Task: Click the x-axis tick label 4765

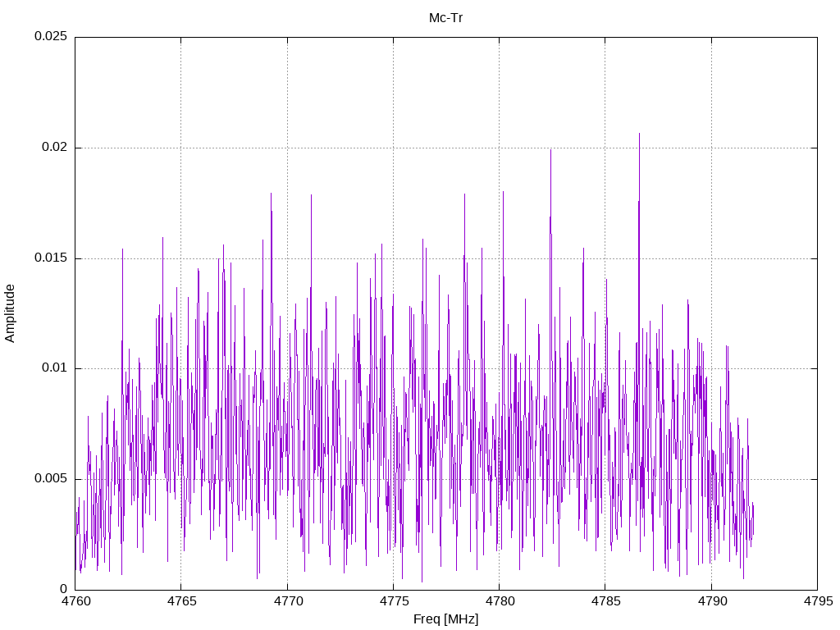Action: tap(181, 601)
